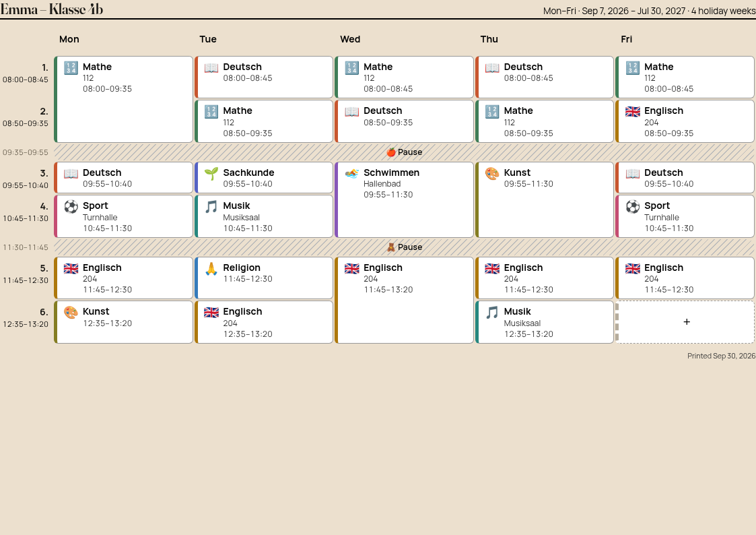Click the seedling icon in Tuesday's Sachkunde card

(x=211, y=174)
